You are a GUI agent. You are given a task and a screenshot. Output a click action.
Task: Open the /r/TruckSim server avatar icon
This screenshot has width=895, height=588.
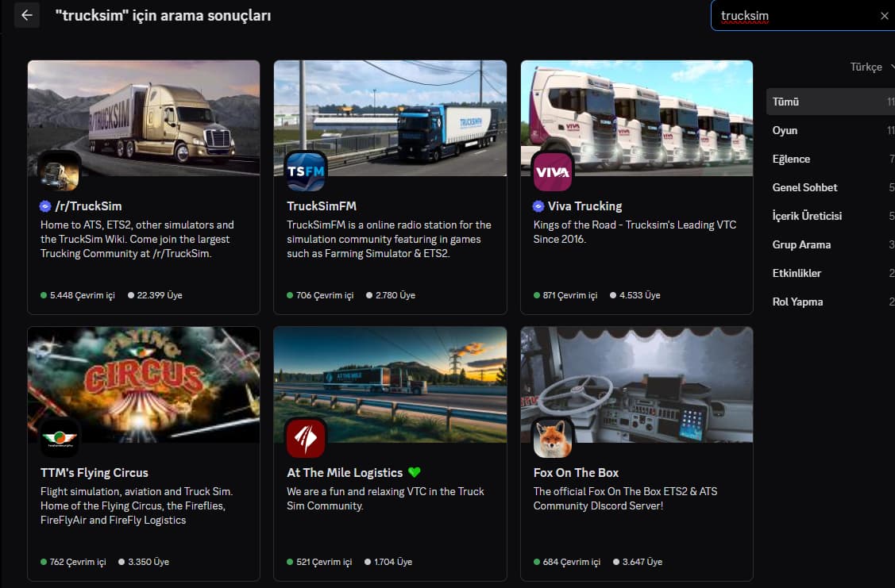tap(60, 171)
